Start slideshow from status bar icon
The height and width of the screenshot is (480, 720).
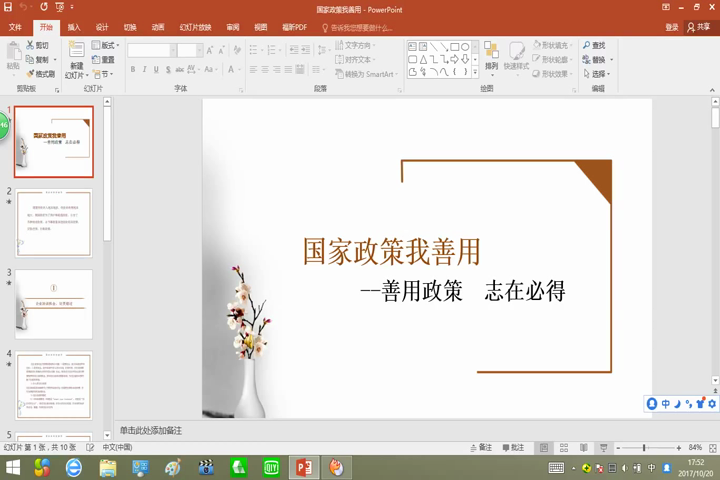pos(604,448)
